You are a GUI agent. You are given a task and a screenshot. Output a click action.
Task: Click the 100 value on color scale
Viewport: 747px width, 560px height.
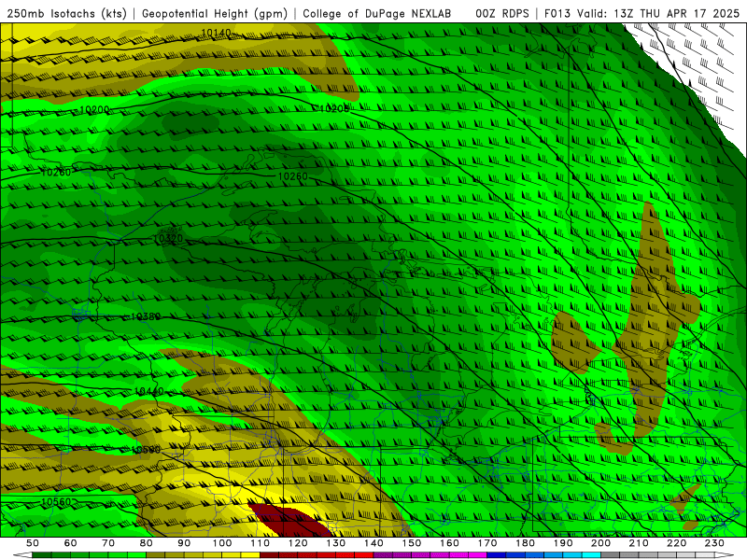click(222, 543)
